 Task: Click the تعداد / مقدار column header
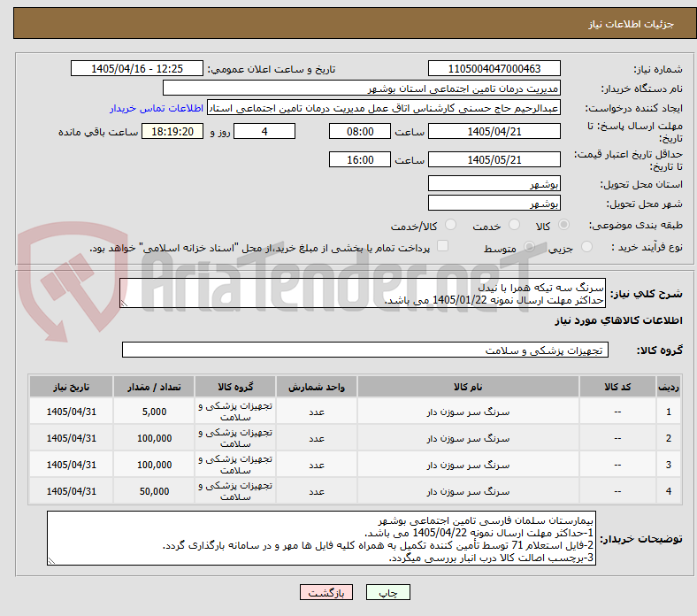pyautogui.click(x=154, y=387)
